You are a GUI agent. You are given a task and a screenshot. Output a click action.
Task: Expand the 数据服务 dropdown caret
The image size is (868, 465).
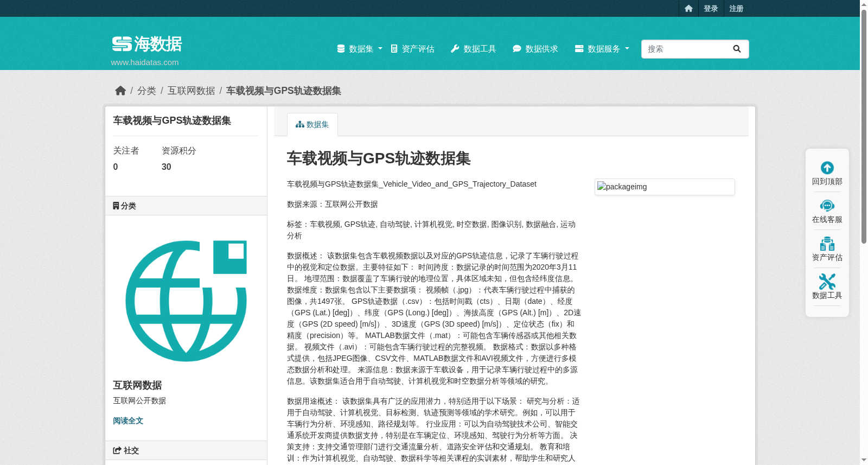click(x=627, y=49)
